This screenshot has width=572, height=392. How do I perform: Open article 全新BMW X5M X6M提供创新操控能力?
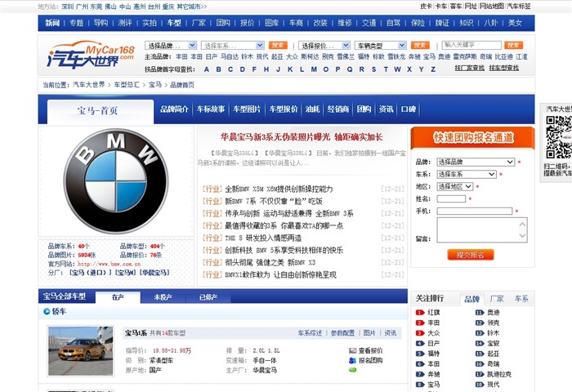[x=279, y=189]
